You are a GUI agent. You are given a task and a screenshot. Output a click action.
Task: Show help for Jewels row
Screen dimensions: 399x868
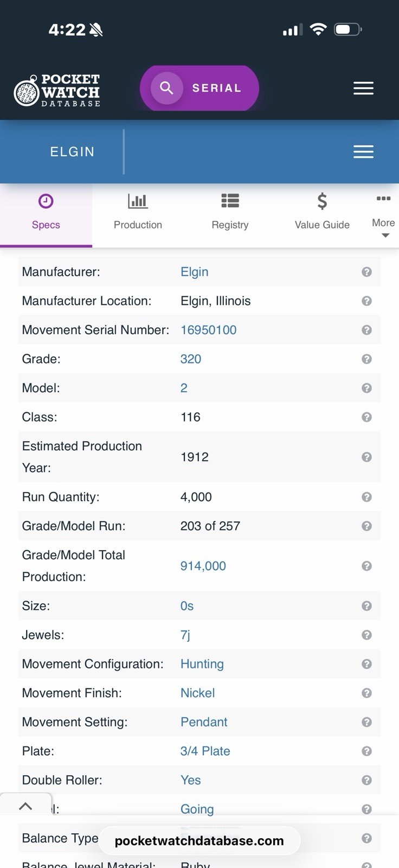366,635
